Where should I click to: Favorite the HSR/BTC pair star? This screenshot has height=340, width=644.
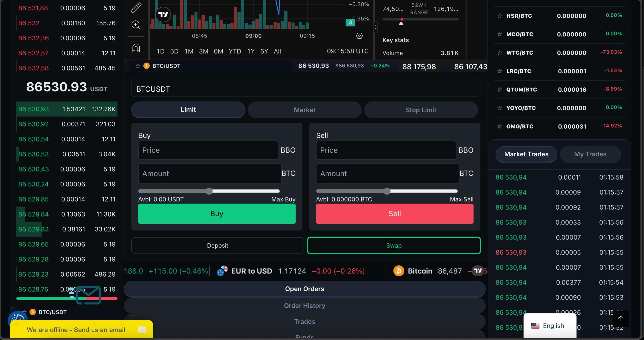(500, 16)
